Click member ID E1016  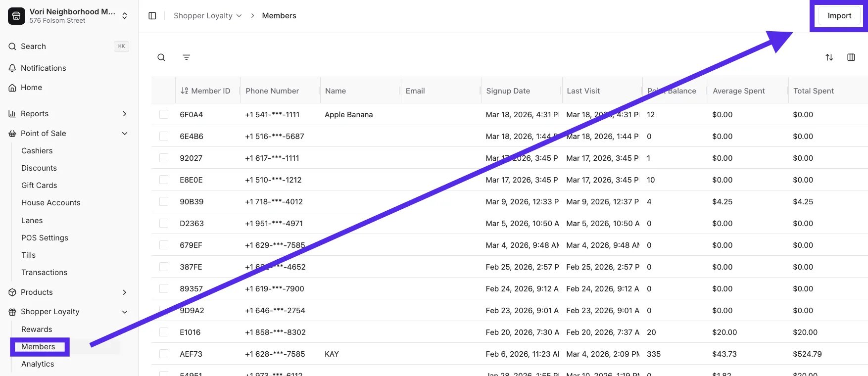click(x=190, y=332)
